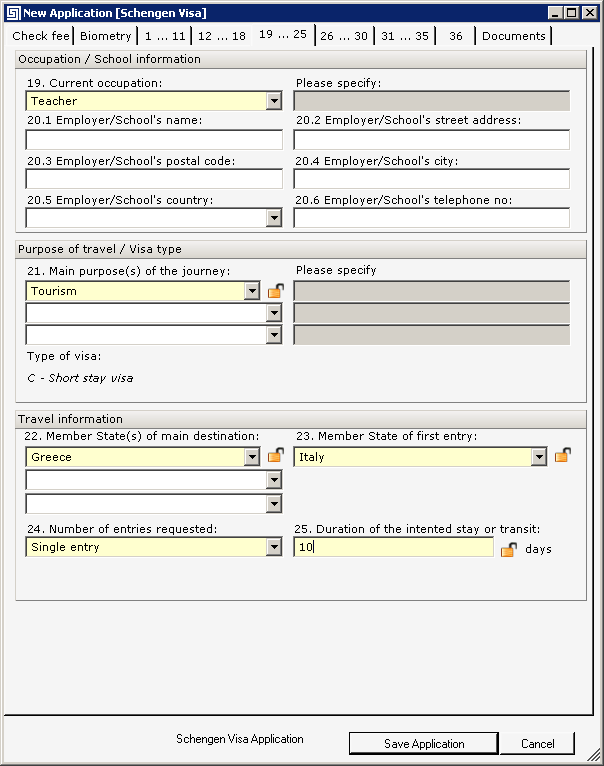Open Single entry number of entries dropdown
Image resolution: width=604 pixels, height=766 pixels.
274,547
